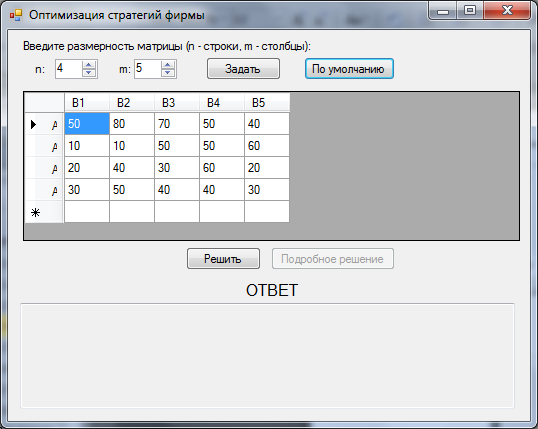
Task: Focus the m columns input field
Action: coord(148,69)
